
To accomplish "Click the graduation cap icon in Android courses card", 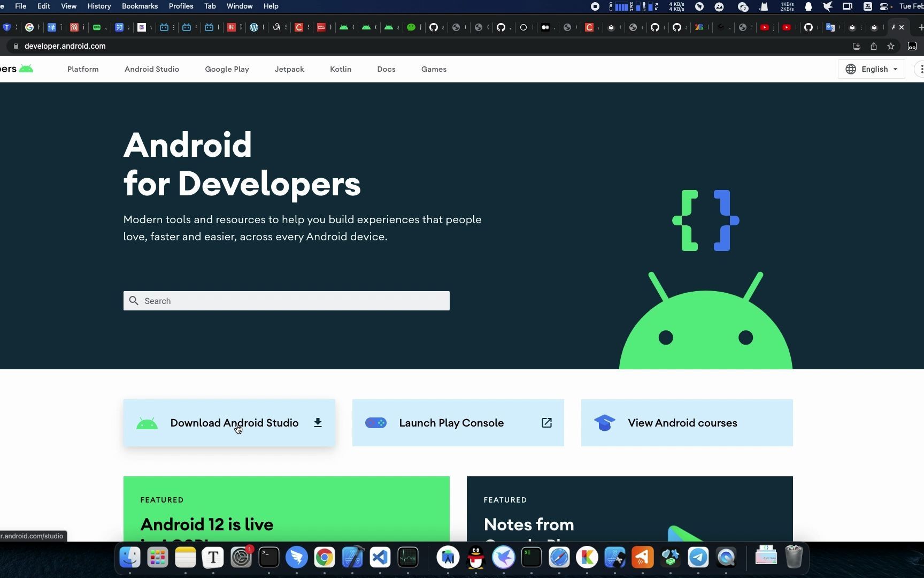I will coord(605,423).
